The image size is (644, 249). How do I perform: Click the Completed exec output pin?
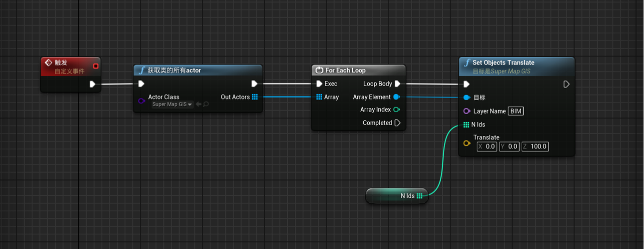(x=397, y=123)
